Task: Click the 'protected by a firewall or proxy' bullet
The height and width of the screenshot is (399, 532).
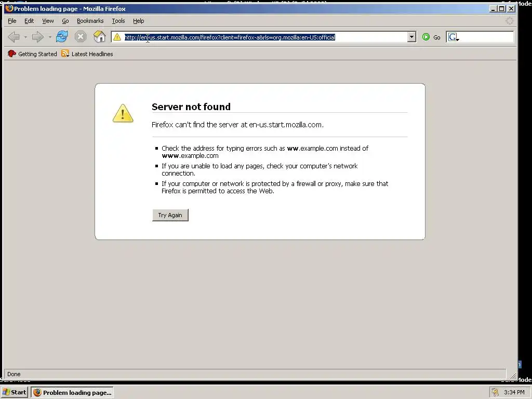Action: 275,187
